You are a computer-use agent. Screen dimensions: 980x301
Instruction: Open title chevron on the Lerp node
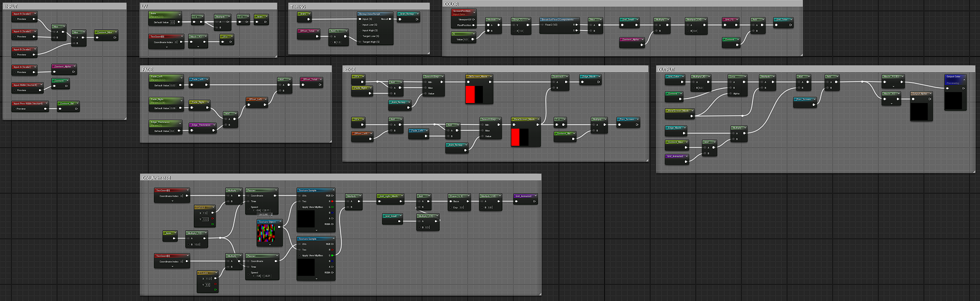click(745, 76)
